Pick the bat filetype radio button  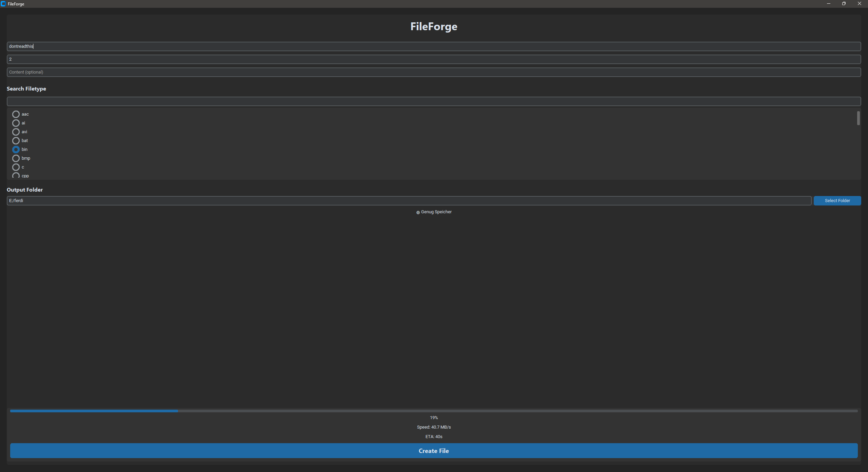16,141
